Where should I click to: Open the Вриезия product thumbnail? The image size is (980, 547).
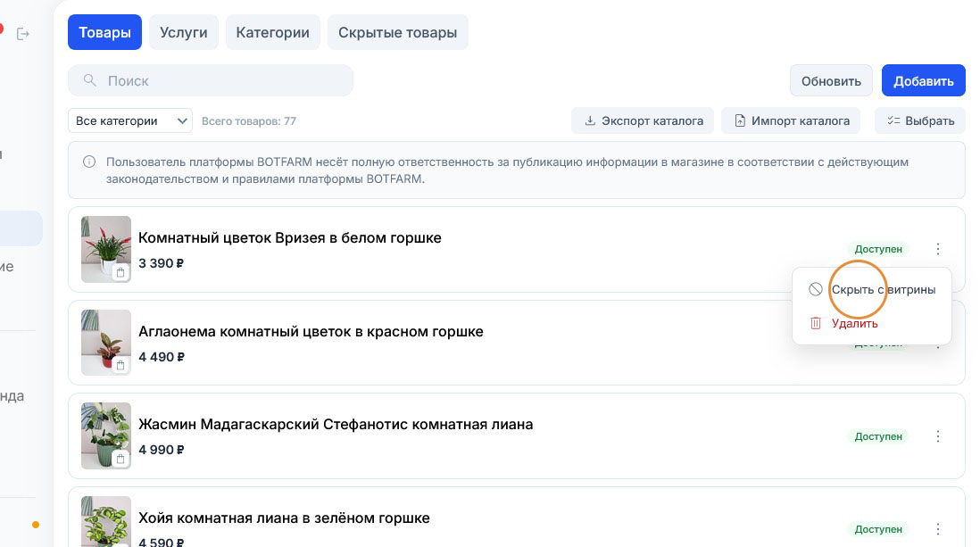coord(106,249)
